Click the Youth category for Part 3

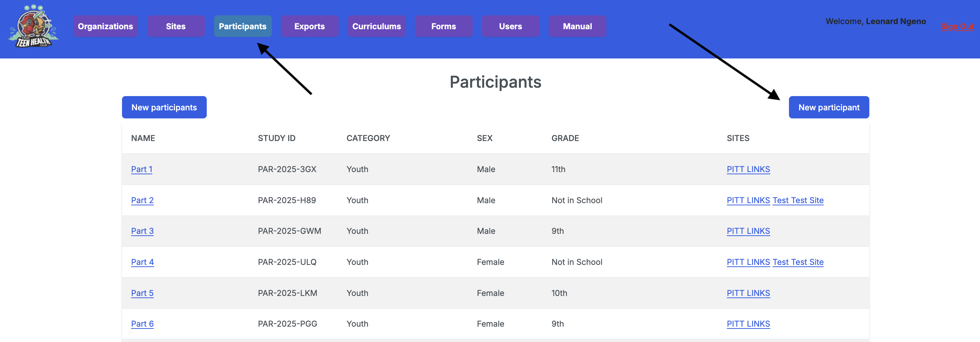click(357, 231)
